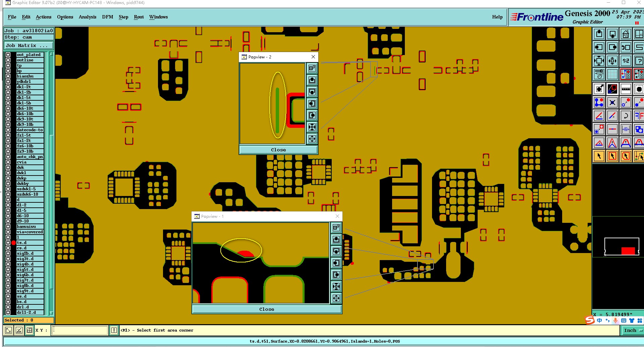Click the triangle arc up icon

599,143
